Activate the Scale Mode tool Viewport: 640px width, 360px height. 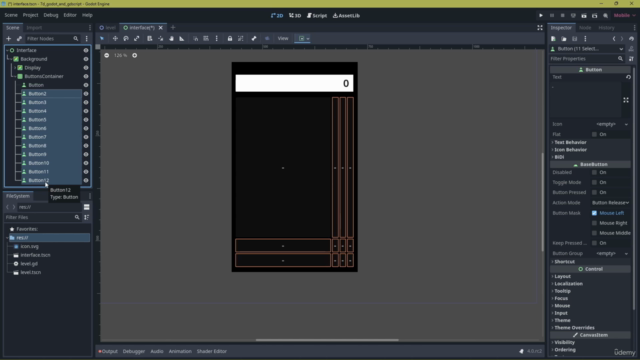(x=136, y=38)
